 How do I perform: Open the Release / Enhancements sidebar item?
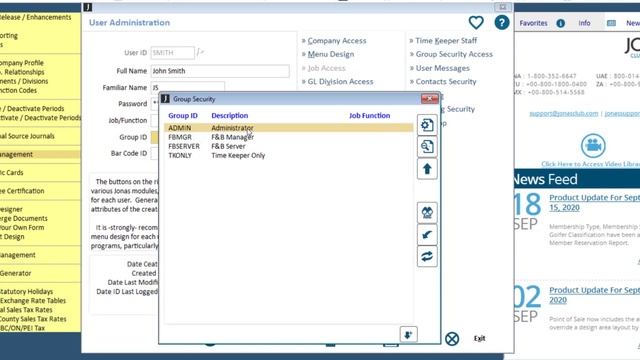(x=36, y=17)
